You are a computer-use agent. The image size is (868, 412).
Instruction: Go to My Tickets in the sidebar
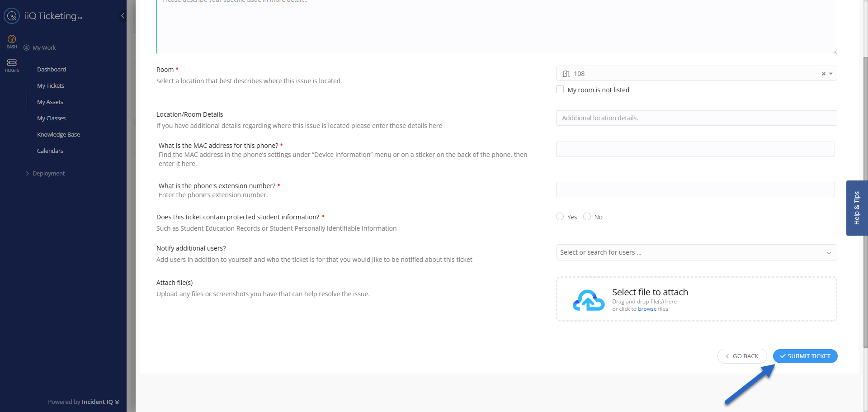[51, 85]
